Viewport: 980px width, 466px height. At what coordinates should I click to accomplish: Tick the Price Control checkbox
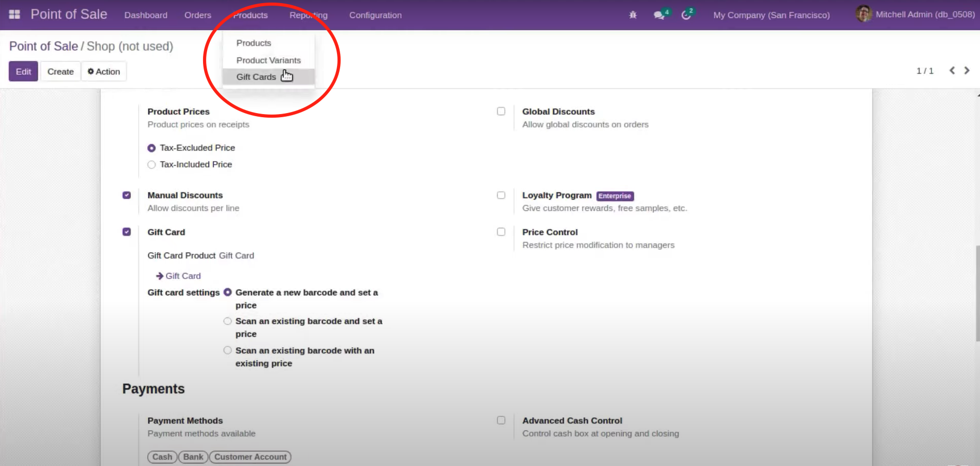(x=501, y=232)
